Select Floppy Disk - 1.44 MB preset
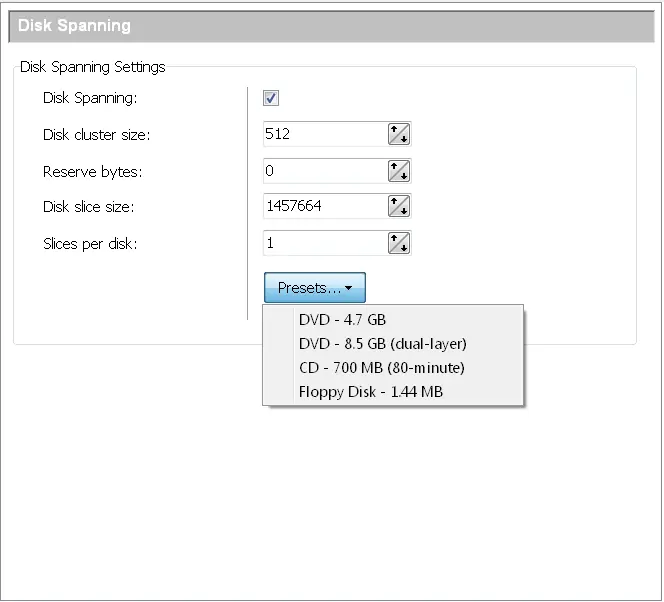The width and height of the screenshot is (664, 602). (393, 392)
